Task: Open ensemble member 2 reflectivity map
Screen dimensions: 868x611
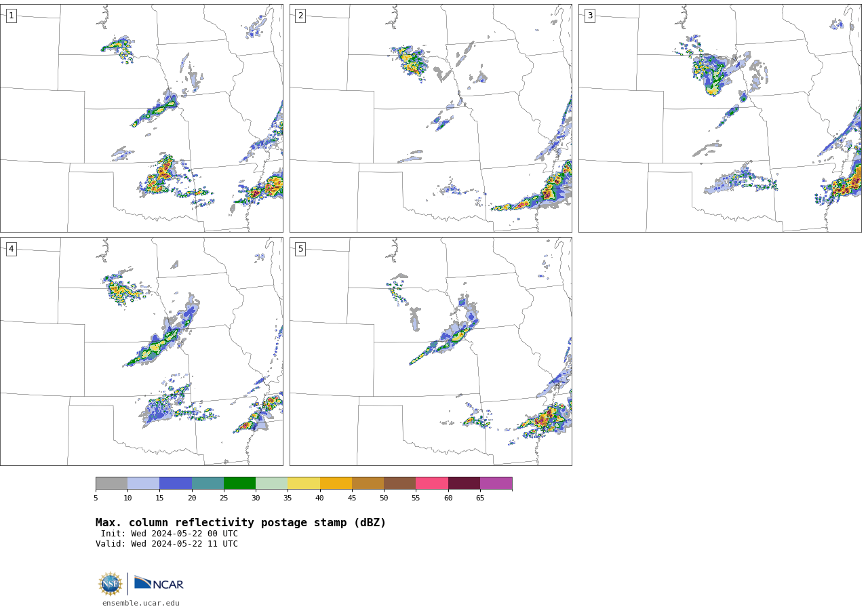Action: pyautogui.click(x=431, y=118)
